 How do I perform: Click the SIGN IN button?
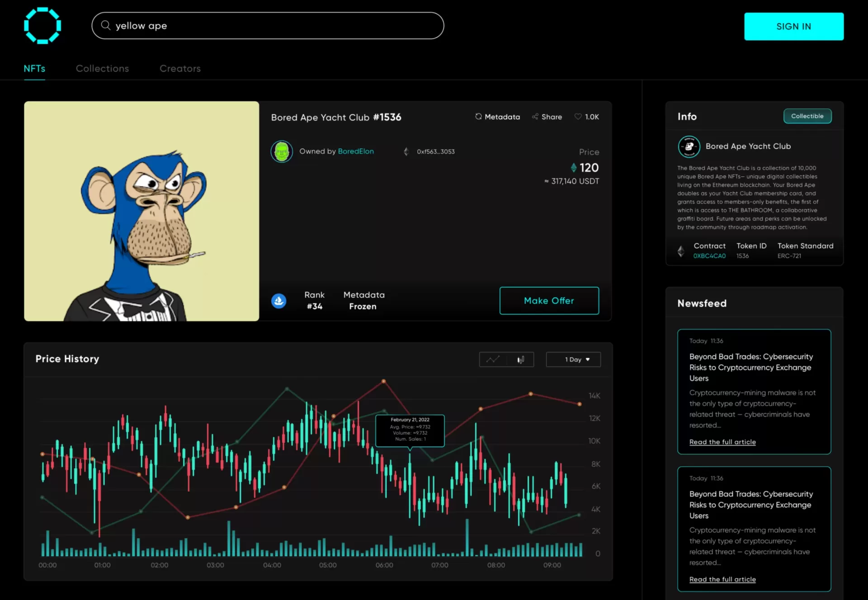[793, 27]
